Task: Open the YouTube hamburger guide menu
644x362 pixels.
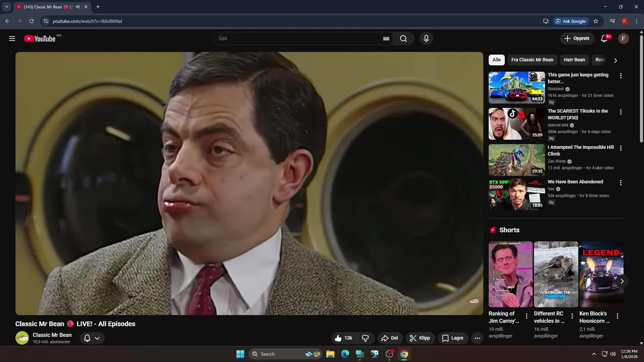Action: [x=12, y=39]
